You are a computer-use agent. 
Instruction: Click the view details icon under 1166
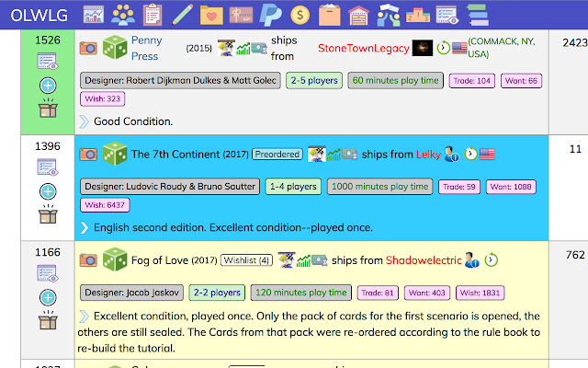48,273
